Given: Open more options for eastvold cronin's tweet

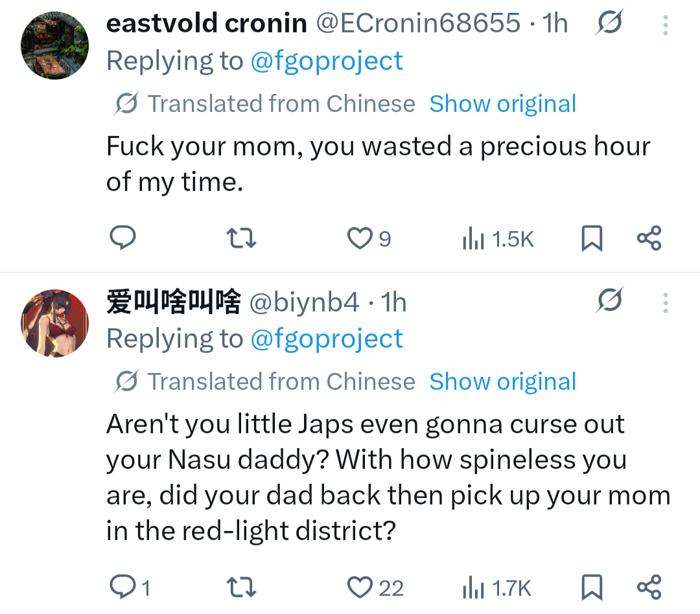Looking at the screenshot, I should [665, 25].
